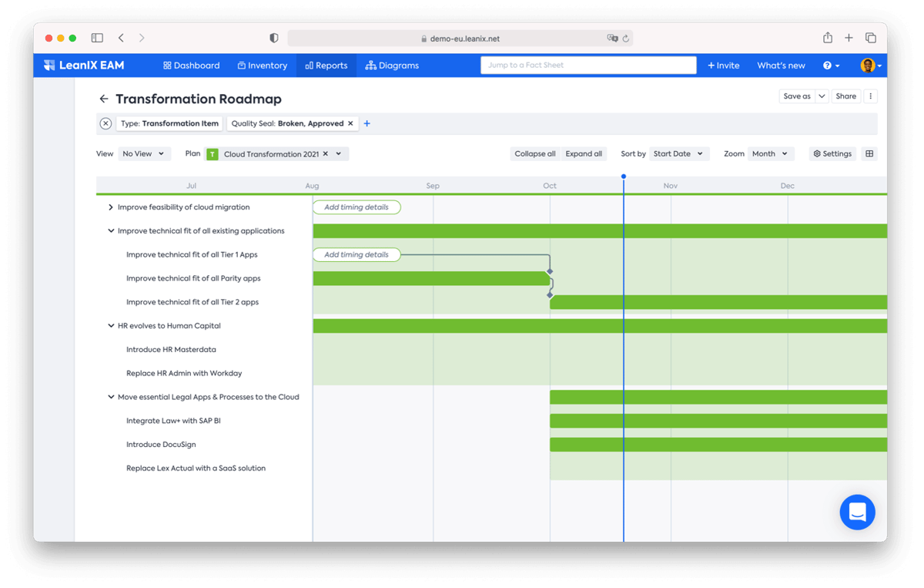Click the green T plan badge
This screenshot has height=588, width=924.
coord(213,153)
